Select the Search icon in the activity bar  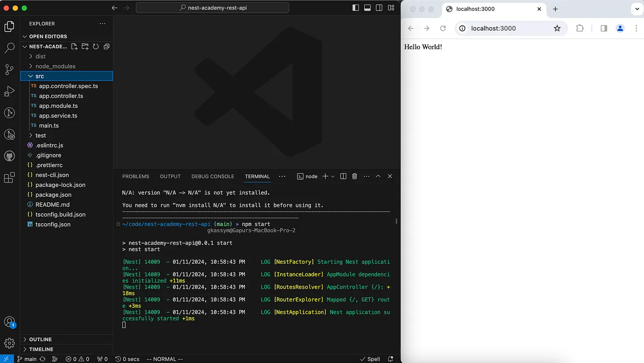(9, 48)
